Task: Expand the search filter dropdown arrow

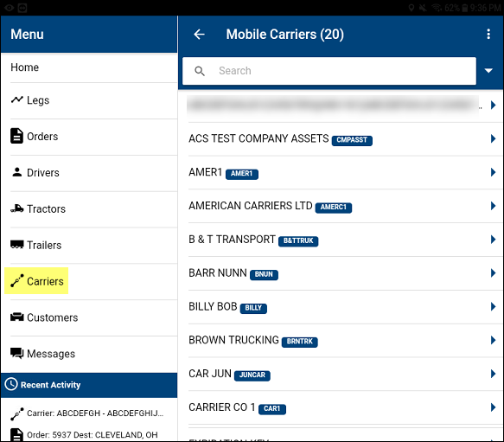Action: coord(488,71)
